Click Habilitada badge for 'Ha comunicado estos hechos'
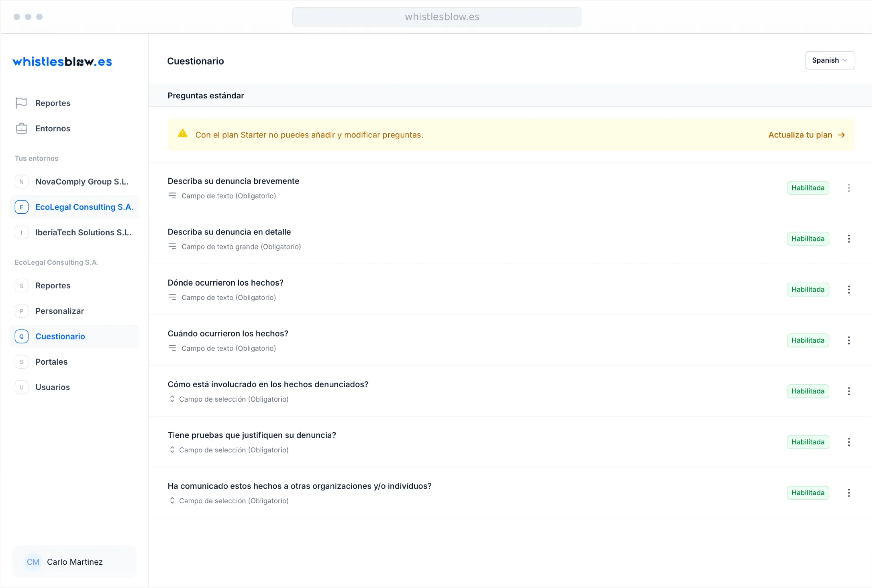This screenshot has width=873, height=588. click(808, 493)
